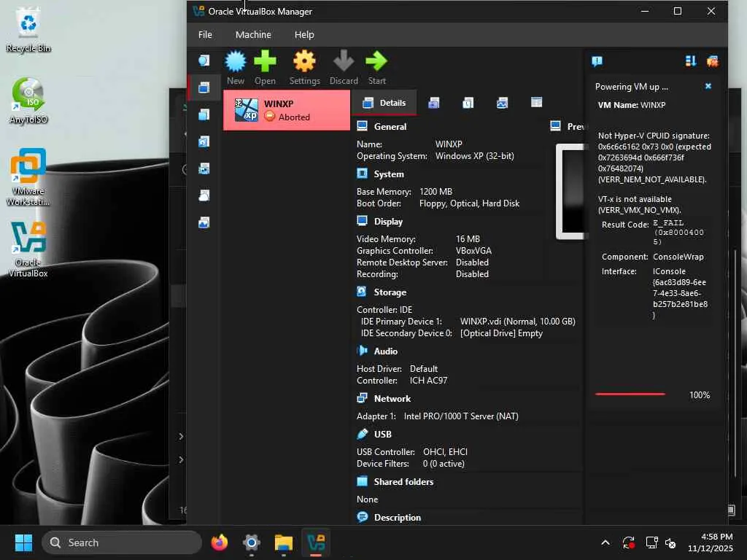This screenshot has width=747, height=560.
Task: Select AnyToISO desktop shortcut
Action: (x=28, y=101)
